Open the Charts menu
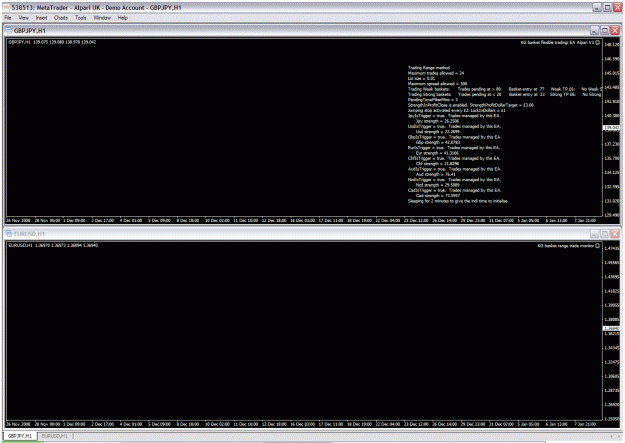The image size is (625, 443). click(x=61, y=18)
